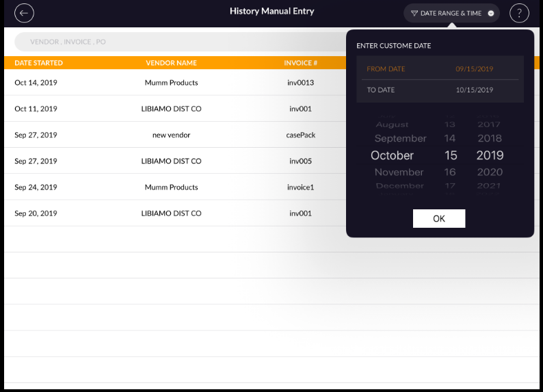Screen dimensions: 543x392
Task: Open the LIBIAMO DIST CO inv005 entry
Action: (x=171, y=161)
